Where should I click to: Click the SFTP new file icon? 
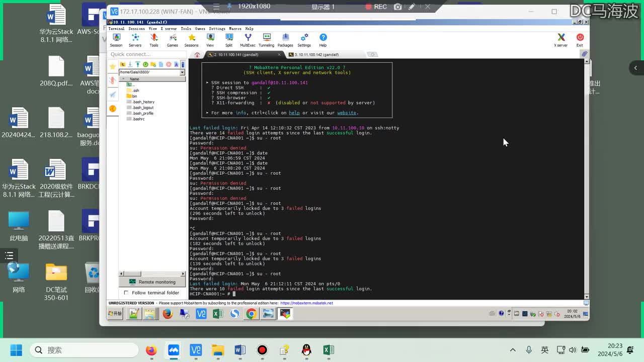pyautogui.click(x=161, y=64)
